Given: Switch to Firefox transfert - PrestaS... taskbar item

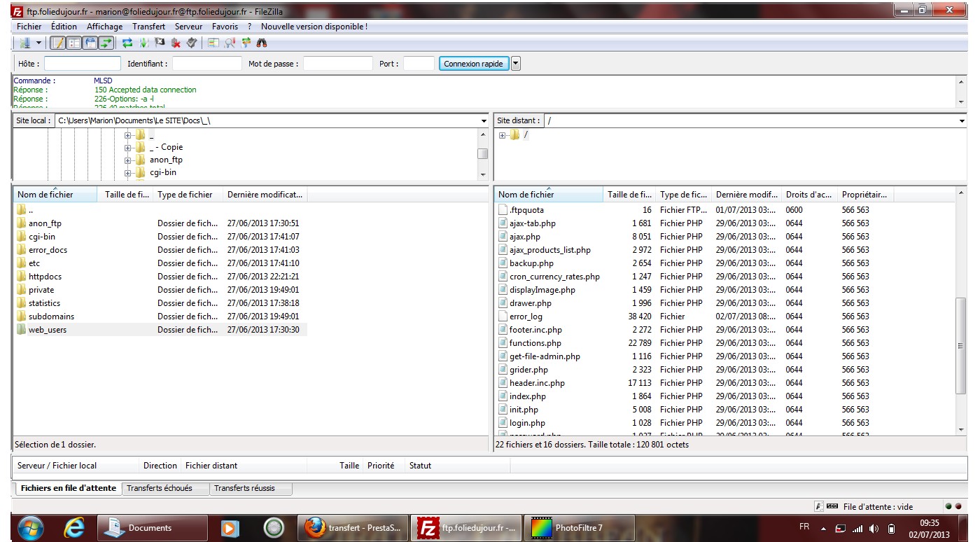Looking at the screenshot, I should click(x=353, y=528).
